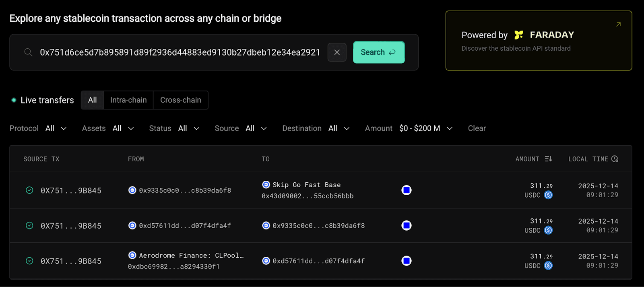This screenshot has height=287, width=644.
Task: Clear the search field with X button
Action: pos(337,52)
